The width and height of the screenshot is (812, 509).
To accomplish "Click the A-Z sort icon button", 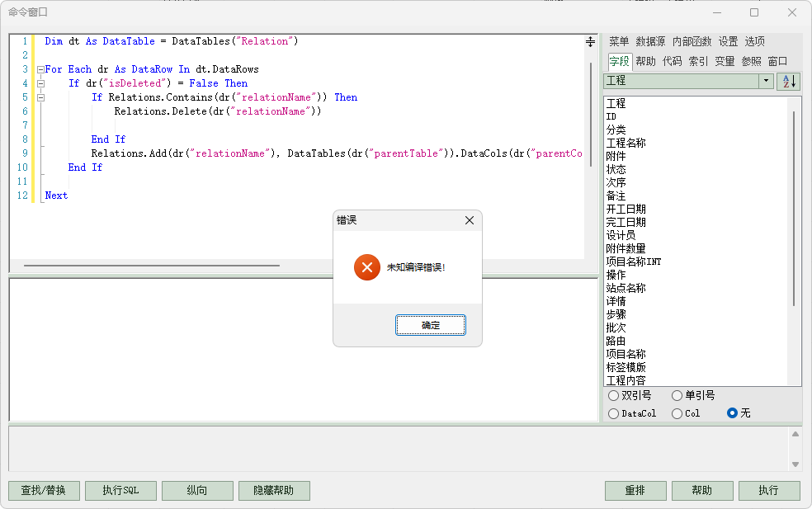I will point(789,82).
